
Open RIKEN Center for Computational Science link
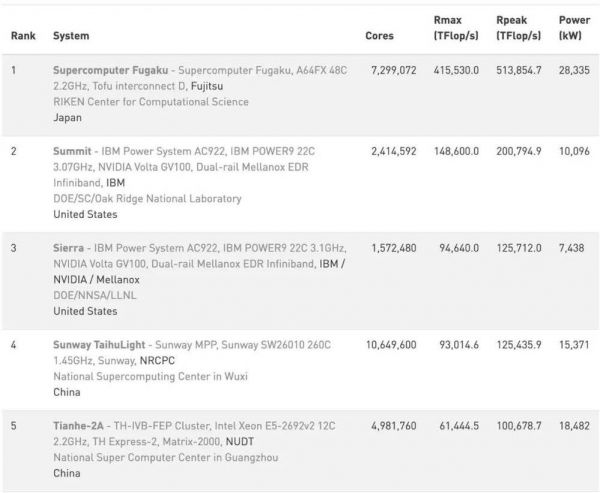(x=151, y=102)
